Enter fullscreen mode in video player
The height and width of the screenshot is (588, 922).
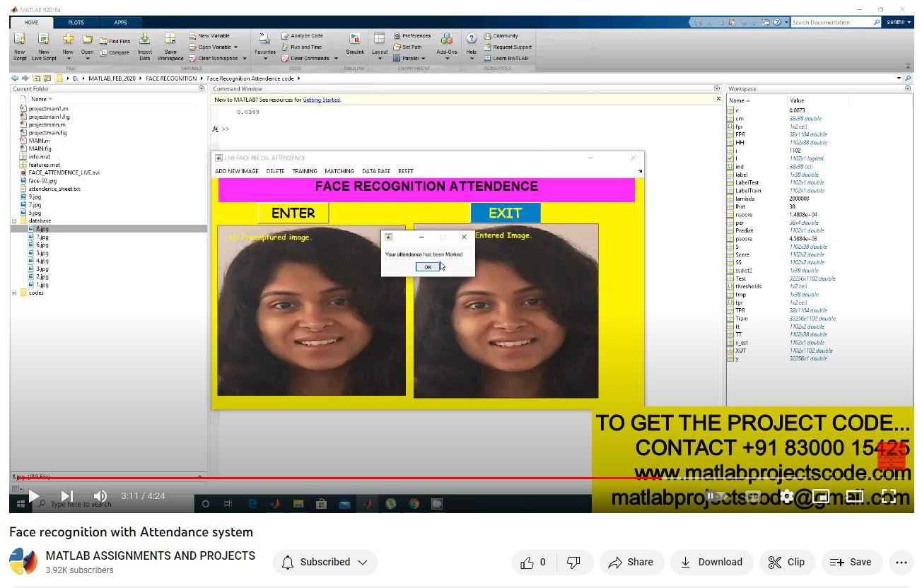889,496
